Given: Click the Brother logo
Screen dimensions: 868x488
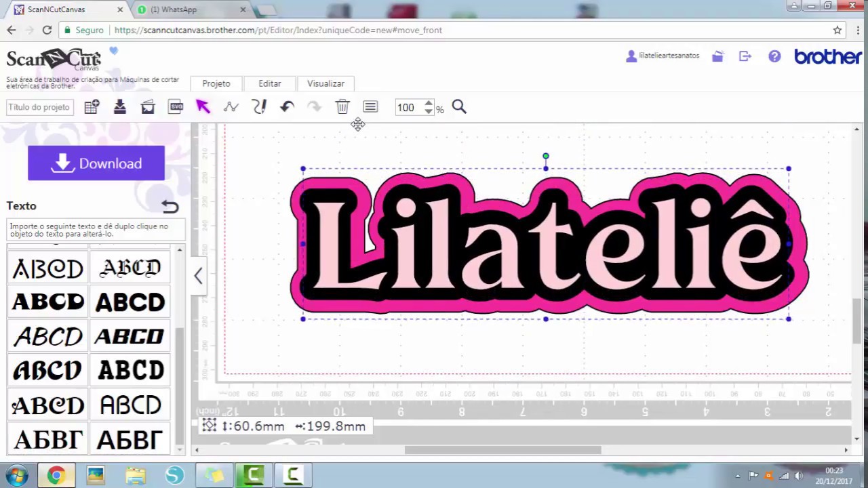Looking at the screenshot, I should [827, 56].
